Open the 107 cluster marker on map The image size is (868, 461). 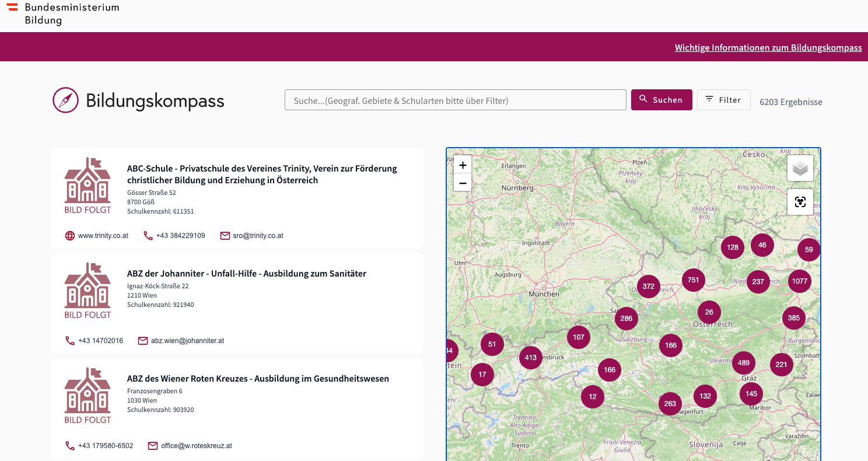578,337
